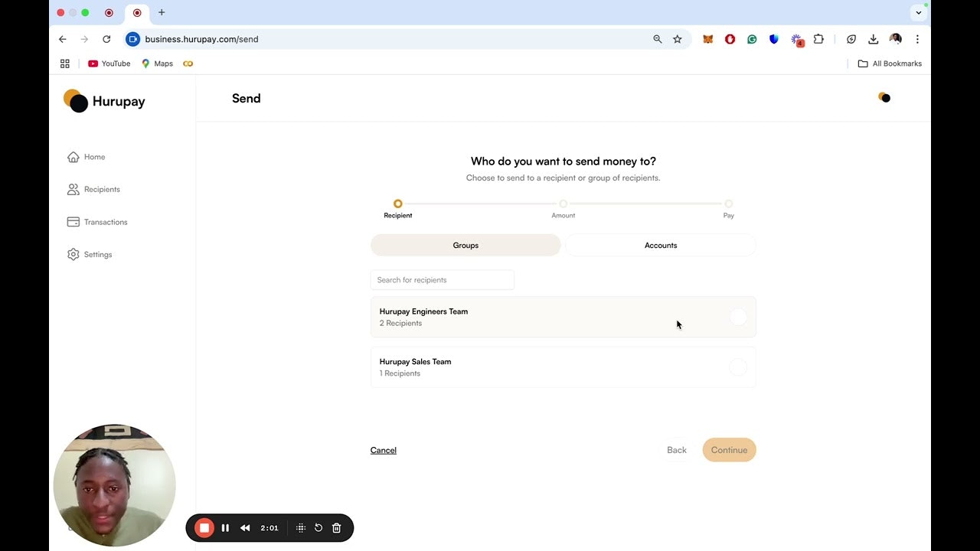Switch to the second browser tab
Image resolution: width=980 pixels, height=551 pixels.
(137, 13)
